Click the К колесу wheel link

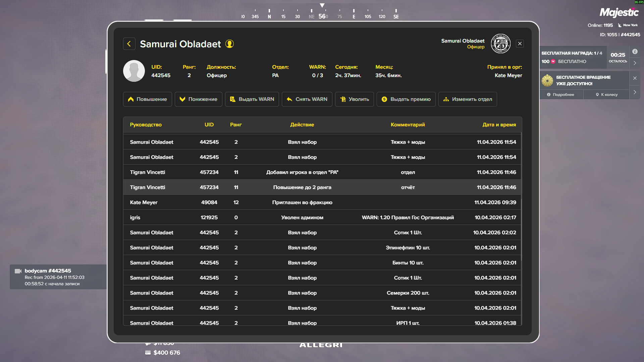(606, 95)
